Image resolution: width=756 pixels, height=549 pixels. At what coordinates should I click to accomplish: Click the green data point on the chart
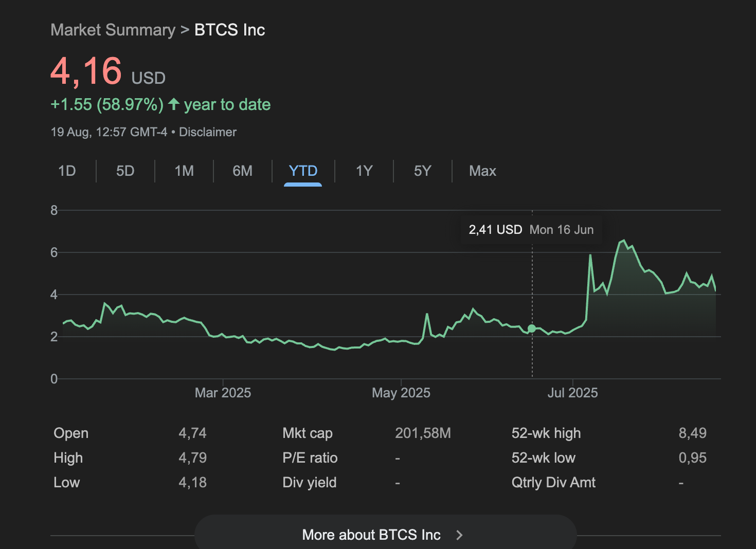(532, 328)
